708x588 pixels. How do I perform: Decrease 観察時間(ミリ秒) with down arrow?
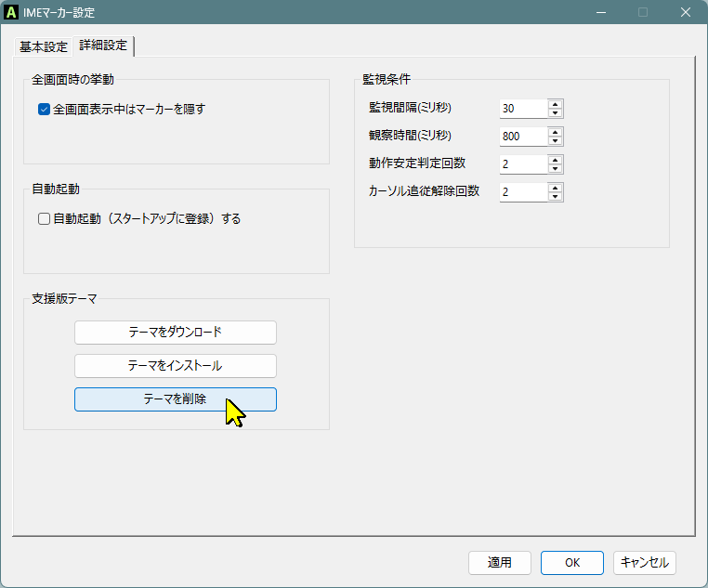[x=555, y=141]
